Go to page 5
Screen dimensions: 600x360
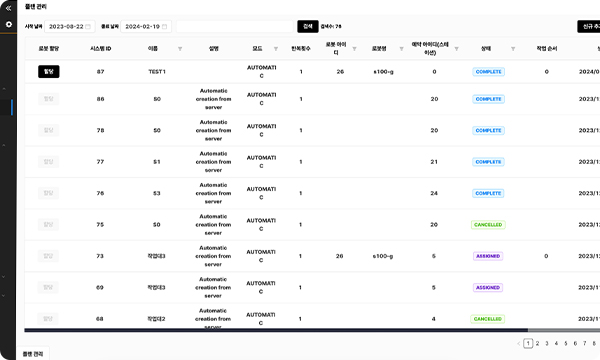566,344
